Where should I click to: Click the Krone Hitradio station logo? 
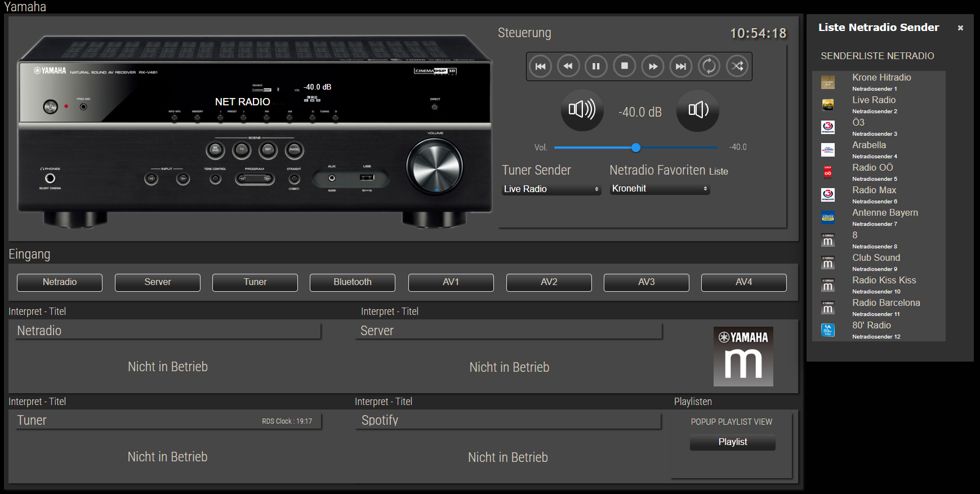click(x=828, y=82)
